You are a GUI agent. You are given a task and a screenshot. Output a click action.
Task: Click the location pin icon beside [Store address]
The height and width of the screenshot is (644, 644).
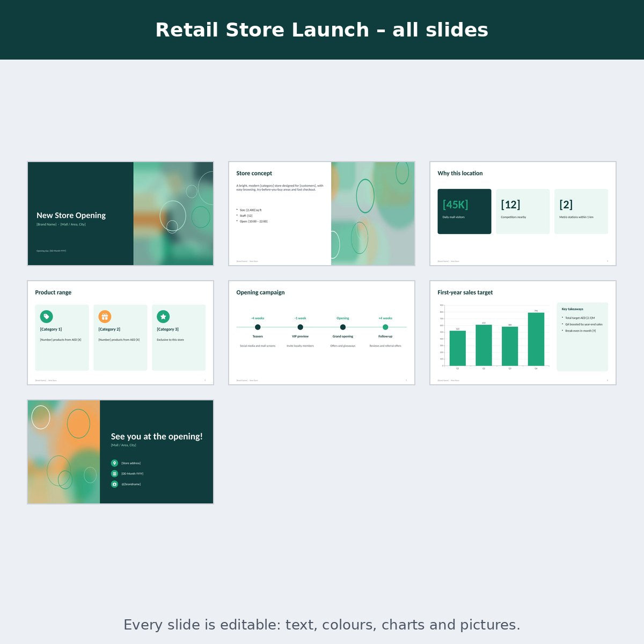[114, 463]
